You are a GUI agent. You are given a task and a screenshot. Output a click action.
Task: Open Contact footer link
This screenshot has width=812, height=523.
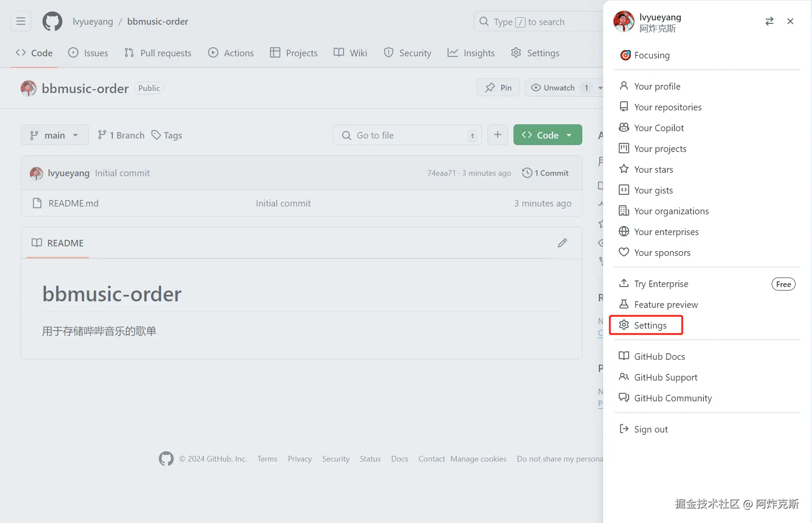coord(432,459)
